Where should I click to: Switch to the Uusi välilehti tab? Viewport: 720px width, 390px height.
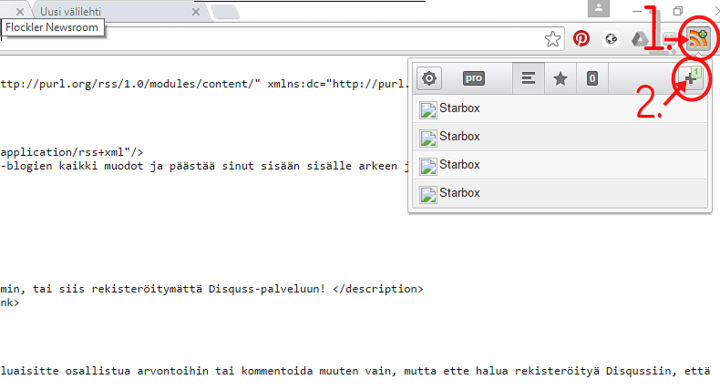(x=115, y=11)
